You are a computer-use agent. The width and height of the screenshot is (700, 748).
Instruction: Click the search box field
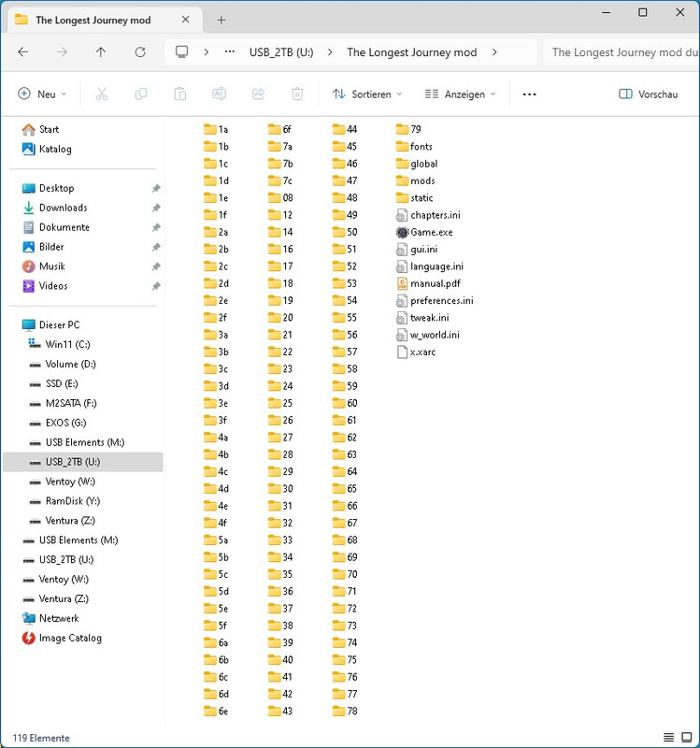click(x=621, y=52)
